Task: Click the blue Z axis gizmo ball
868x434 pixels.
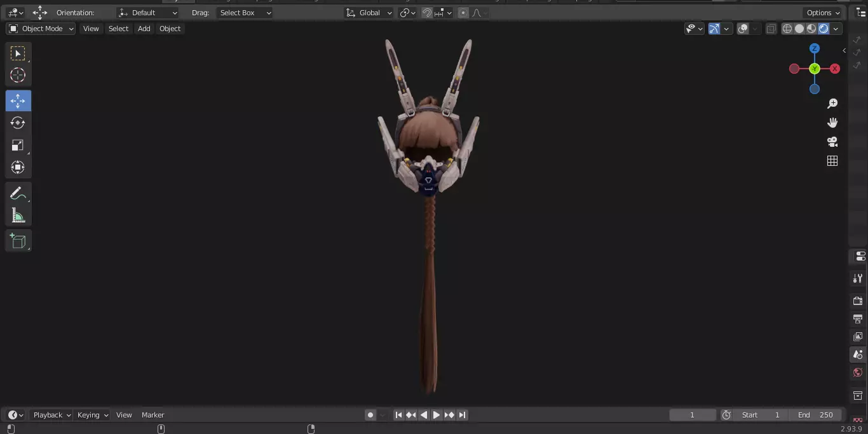Action: (x=815, y=48)
